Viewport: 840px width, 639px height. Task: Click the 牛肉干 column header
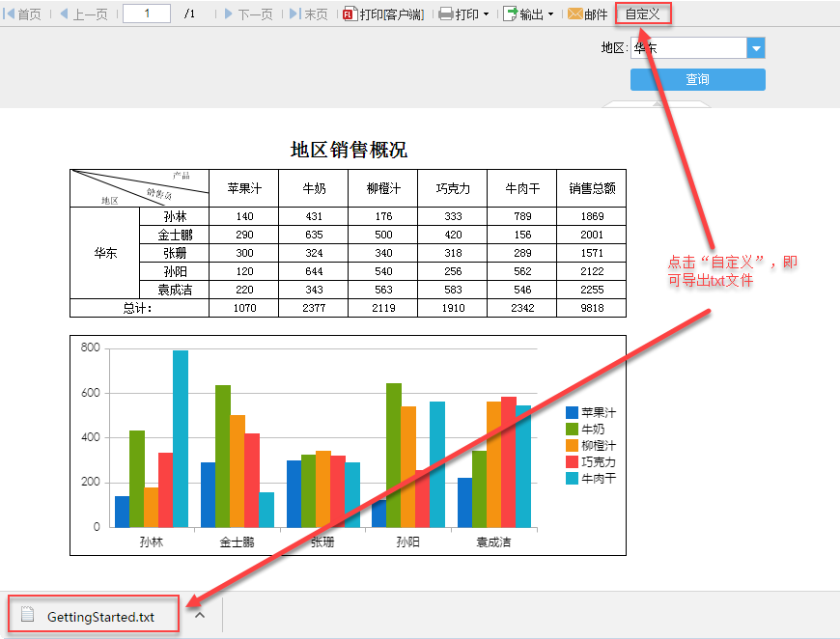click(x=521, y=188)
